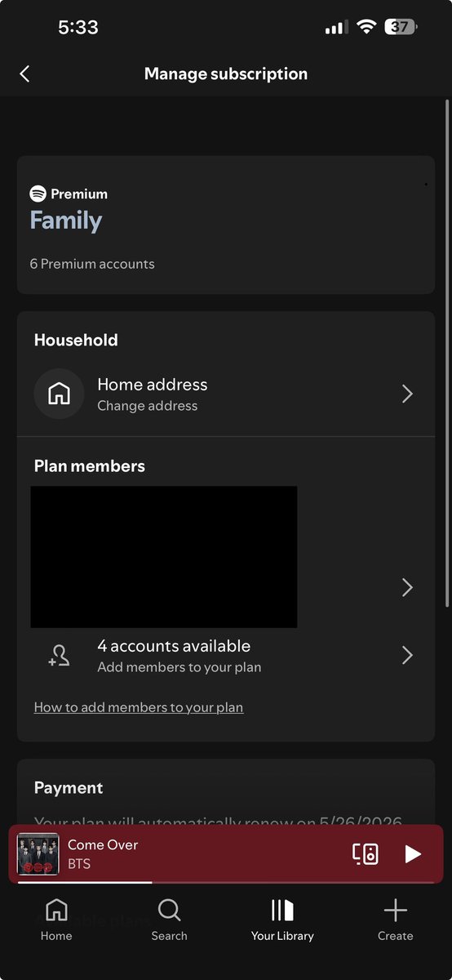Tap the cellular signal bars
Viewport: 452px width, 980px height.
335,28
